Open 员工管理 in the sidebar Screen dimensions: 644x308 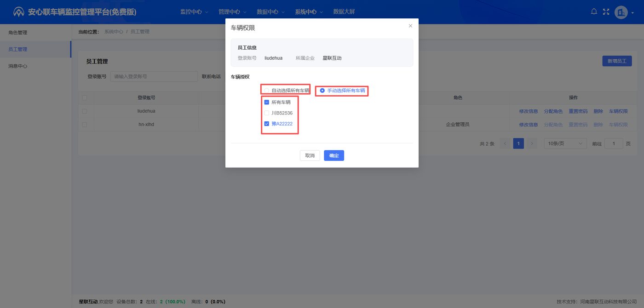(x=35, y=49)
